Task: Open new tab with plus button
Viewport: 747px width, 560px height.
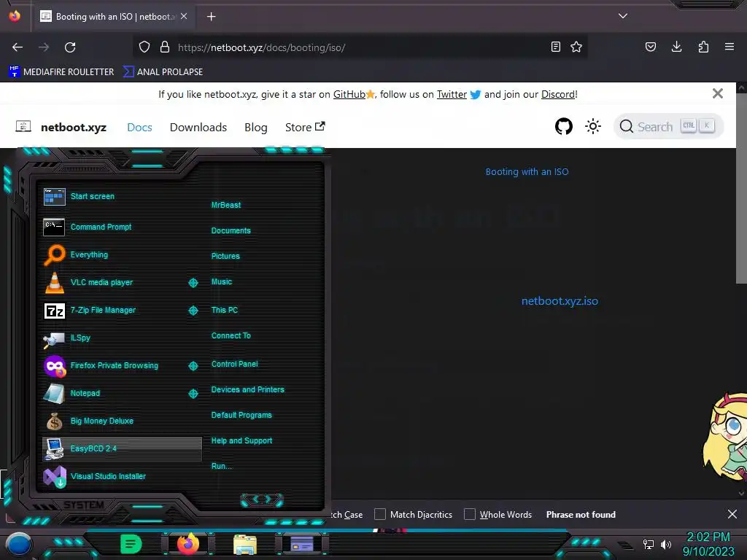Action: (212, 17)
